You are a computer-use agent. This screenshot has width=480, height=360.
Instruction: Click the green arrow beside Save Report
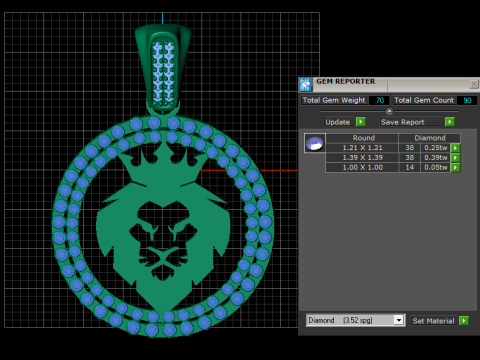450,122
